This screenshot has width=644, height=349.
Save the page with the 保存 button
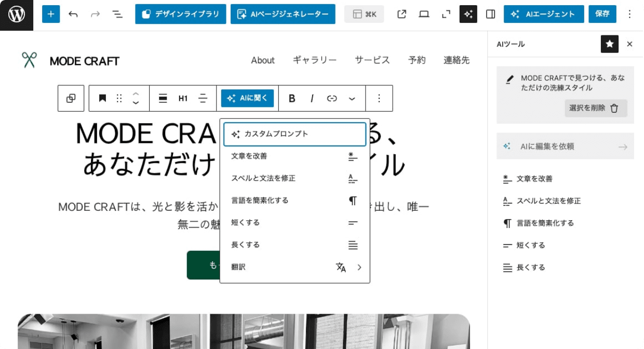tap(602, 14)
